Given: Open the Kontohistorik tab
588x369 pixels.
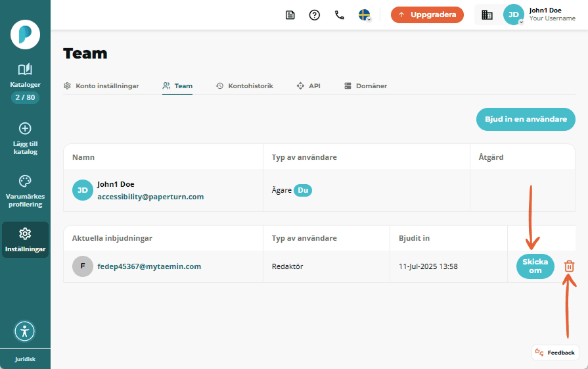Looking at the screenshot, I should [x=244, y=86].
